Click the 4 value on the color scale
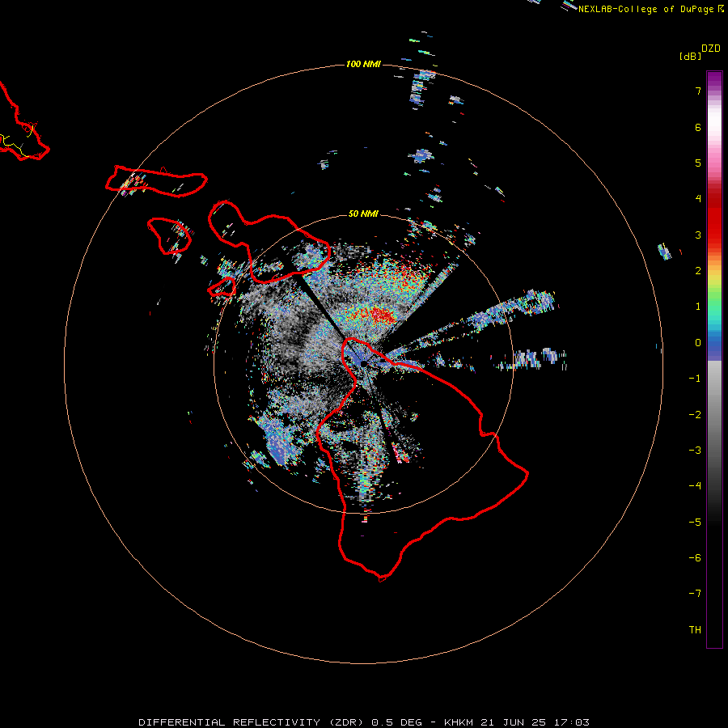728x728 pixels. 698,199
